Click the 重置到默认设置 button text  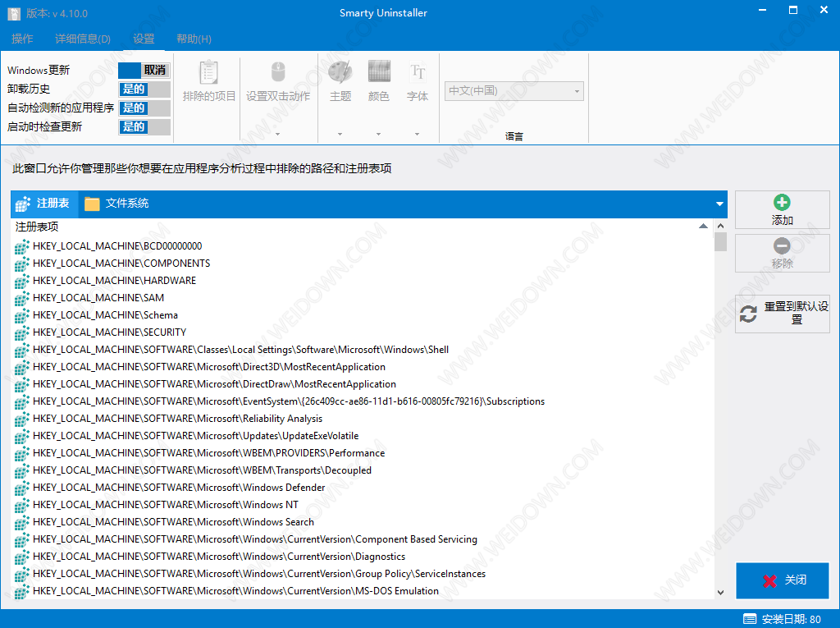797,314
